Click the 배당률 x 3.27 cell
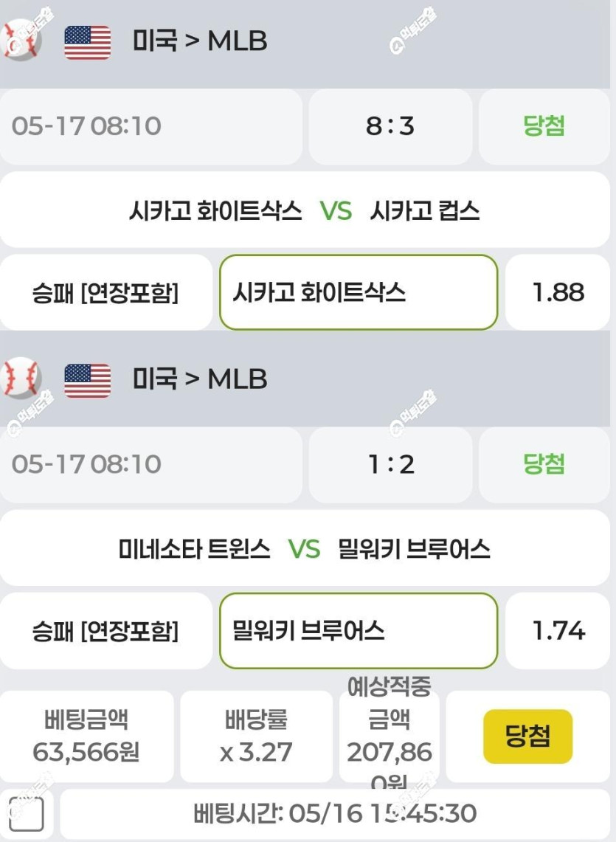Image resolution: width=616 pixels, height=842 pixels. pos(256,736)
